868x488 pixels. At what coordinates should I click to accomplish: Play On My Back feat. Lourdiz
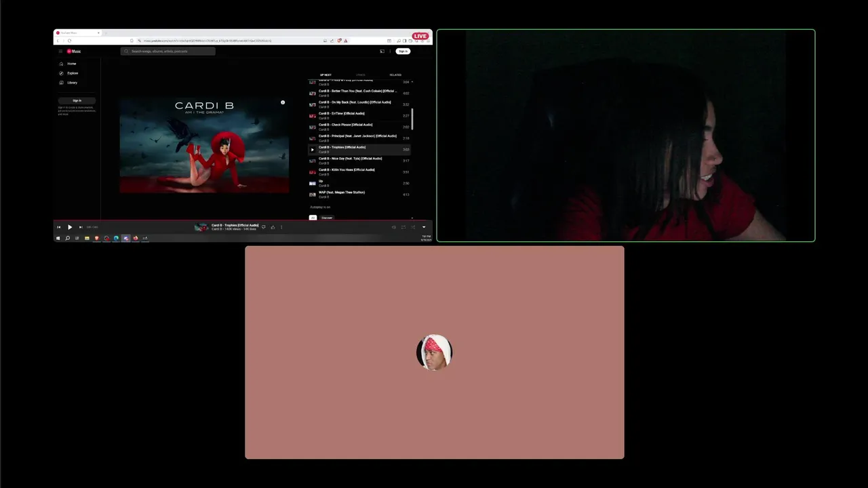pyautogui.click(x=360, y=104)
